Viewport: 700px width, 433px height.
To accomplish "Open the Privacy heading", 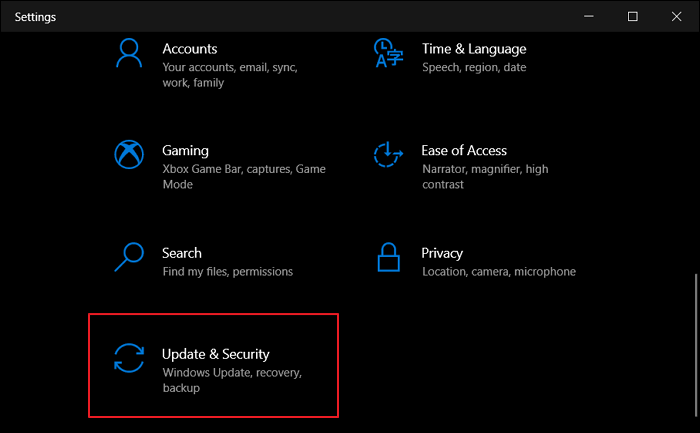I will [x=442, y=253].
